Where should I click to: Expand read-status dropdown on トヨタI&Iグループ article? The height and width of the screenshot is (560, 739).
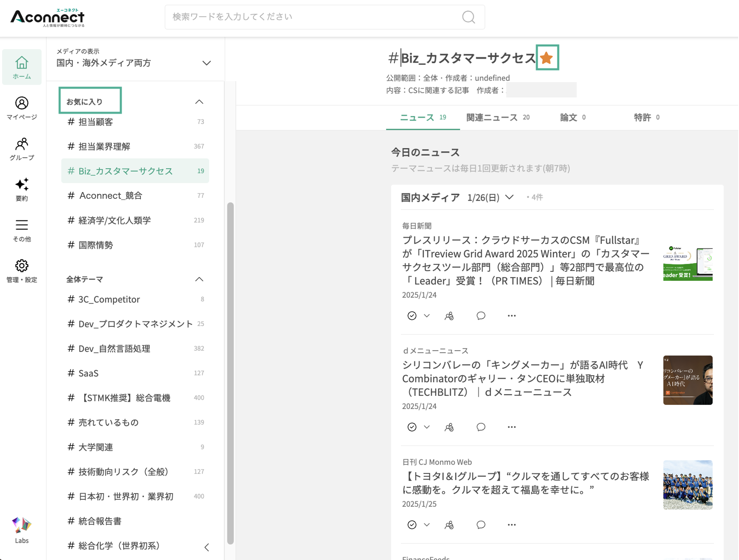(x=427, y=525)
